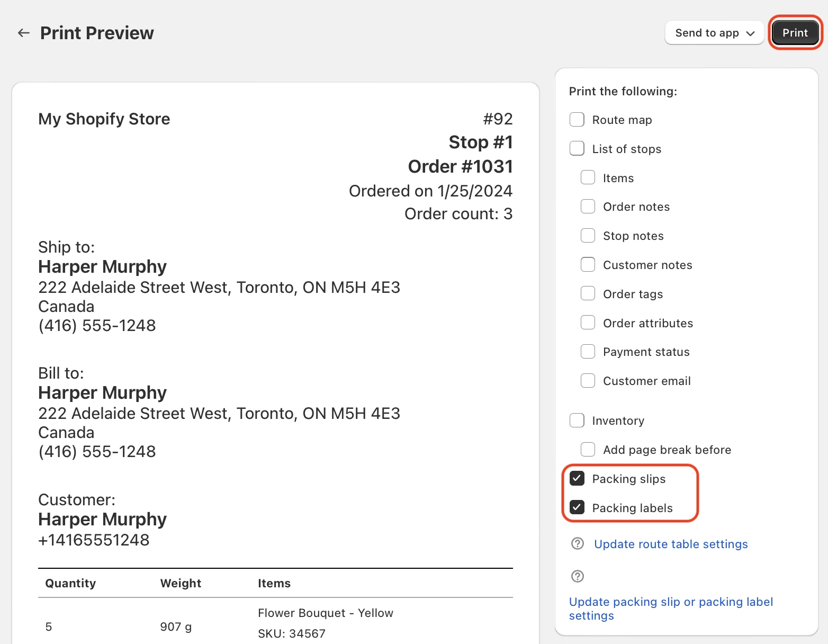The height and width of the screenshot is (644, 828).
Task: Open the Send to app dropdown
Action: [714, 33]
